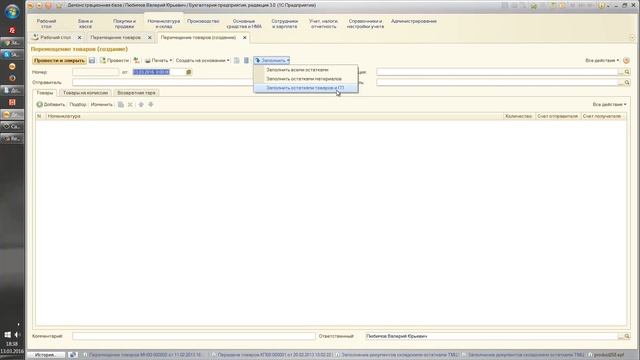The height and width of the screenshot is (360, 640).
Task: Switch to the Товары на комиссии tab
Action: 85,93
